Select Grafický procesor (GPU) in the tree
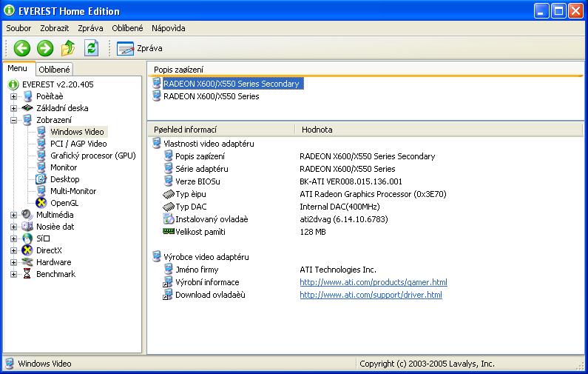 pos(93,156)
